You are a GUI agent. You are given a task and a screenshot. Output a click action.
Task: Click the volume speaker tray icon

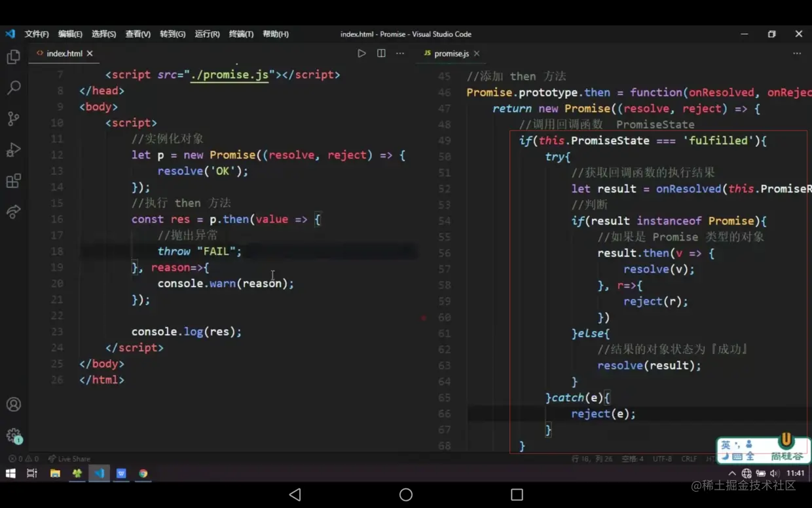[x=774, y=473]
